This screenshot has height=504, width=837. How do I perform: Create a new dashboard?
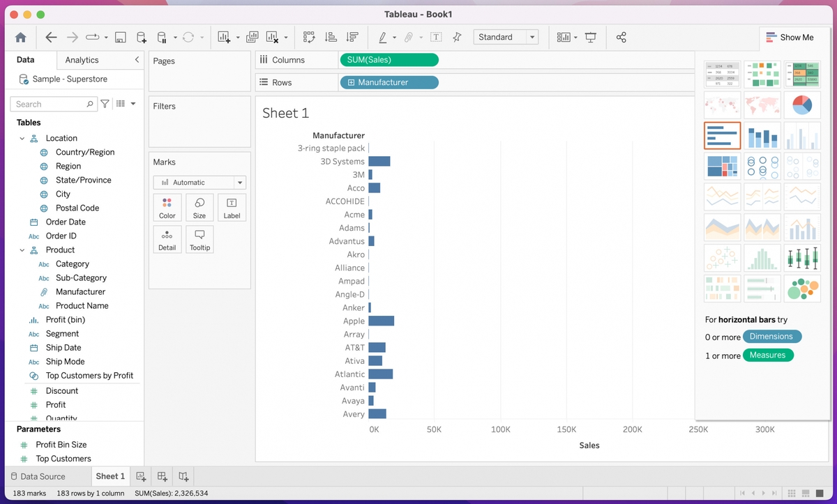[x=162, y=476]
